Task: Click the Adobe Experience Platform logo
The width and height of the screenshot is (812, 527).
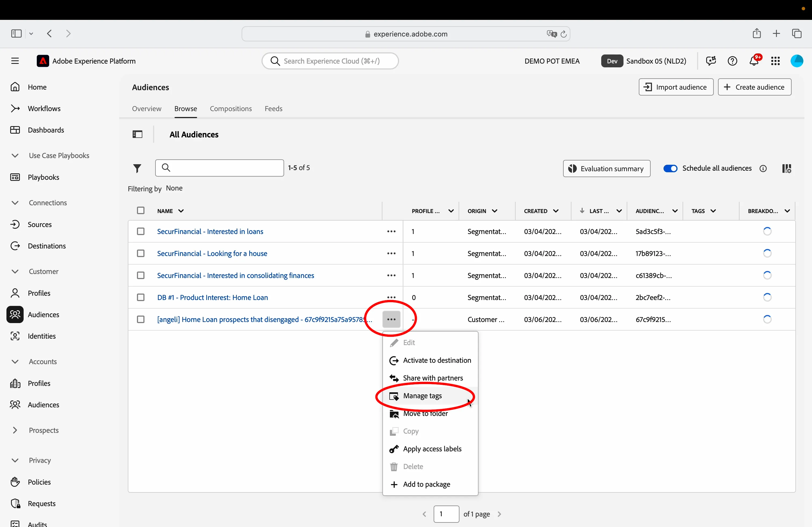Action: [x=43, y=61]
